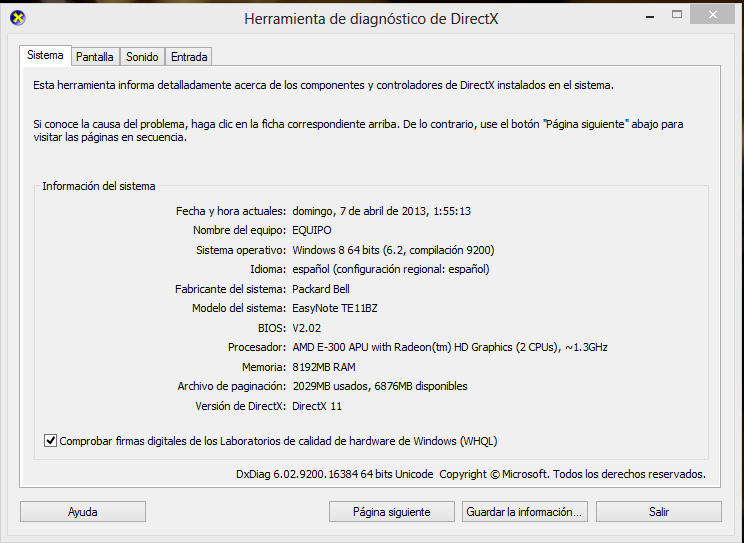Screen dimensions: 744x543
Task: Click the 'Windows 8 64 bits' value
Action: [x=336, y=250]
